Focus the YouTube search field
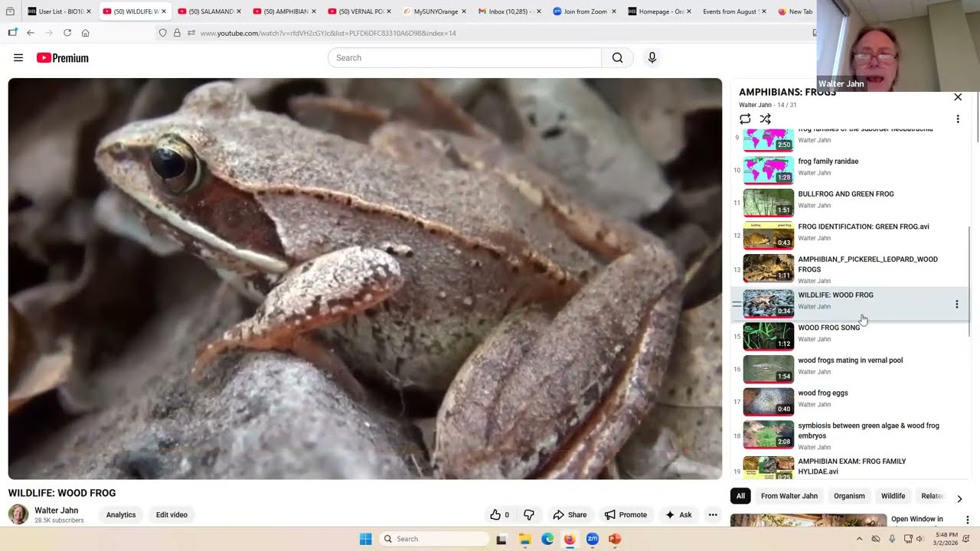 [x=465, y=57]
